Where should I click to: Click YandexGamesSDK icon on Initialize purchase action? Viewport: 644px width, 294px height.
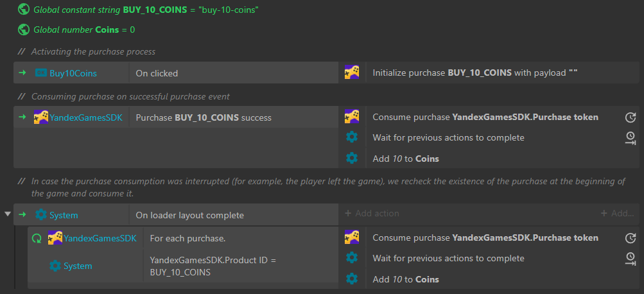(x=352, y=73)
